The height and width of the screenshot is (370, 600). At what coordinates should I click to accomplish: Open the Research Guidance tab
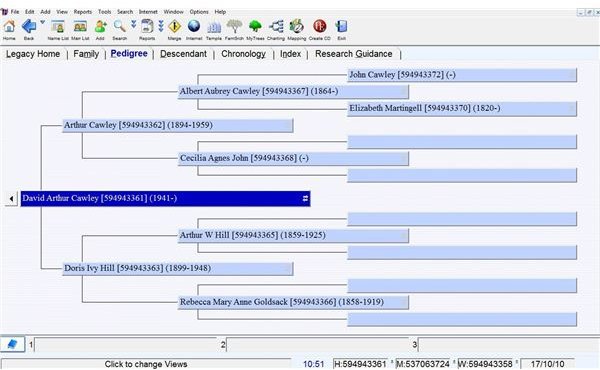[354, 54]
